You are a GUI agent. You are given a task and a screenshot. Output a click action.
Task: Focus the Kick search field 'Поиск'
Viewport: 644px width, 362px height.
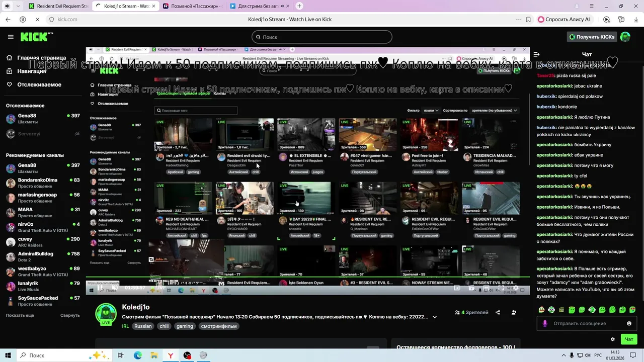pos(322,37)
